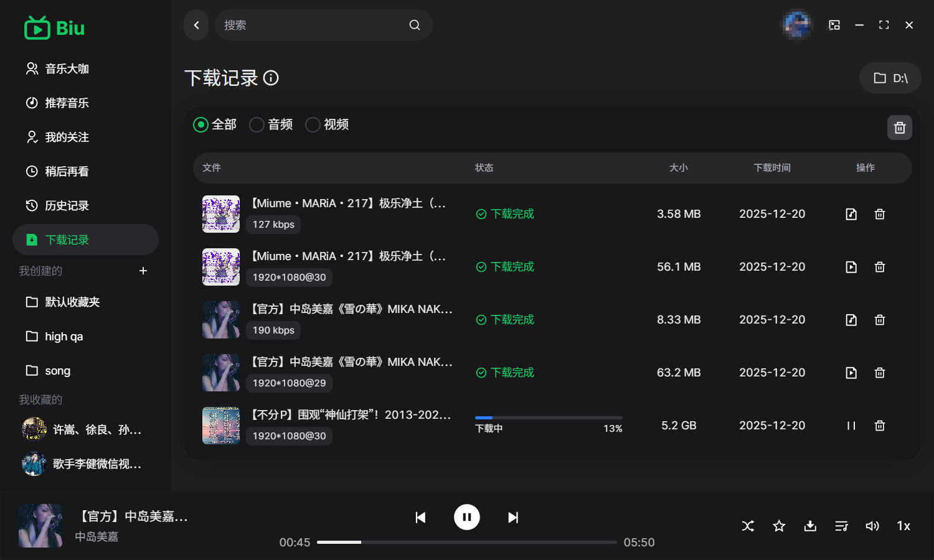Switch to mini player mode icon
Screen dimensions: 934x560
pyautogui.click(x=834, y=25)
